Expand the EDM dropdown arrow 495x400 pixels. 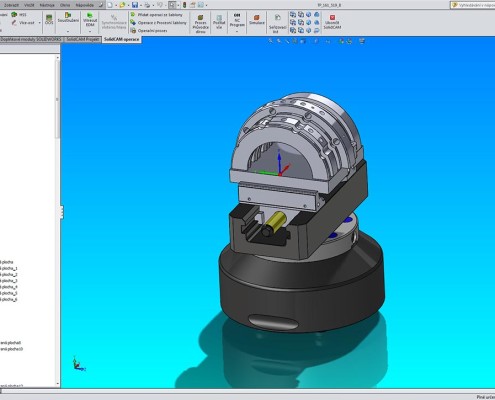click(90, 31)
